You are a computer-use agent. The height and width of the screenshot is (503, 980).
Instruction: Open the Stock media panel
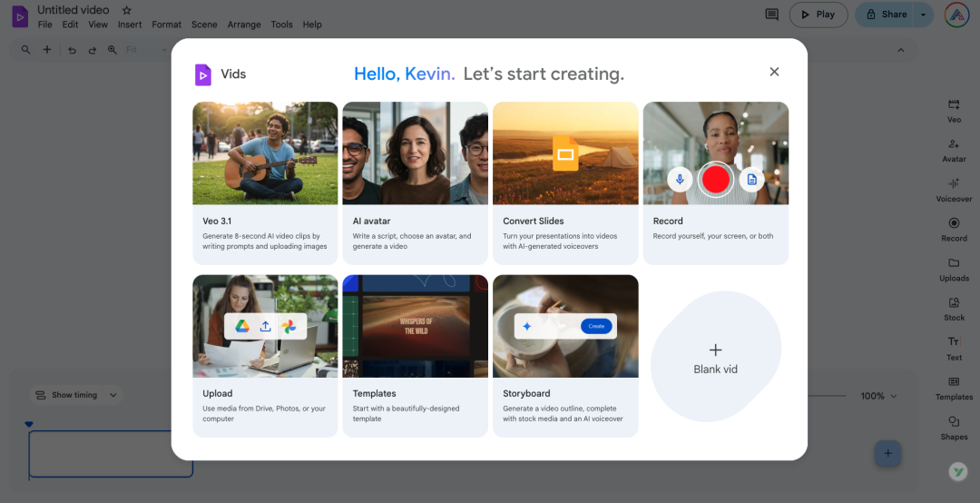point(954,309)
